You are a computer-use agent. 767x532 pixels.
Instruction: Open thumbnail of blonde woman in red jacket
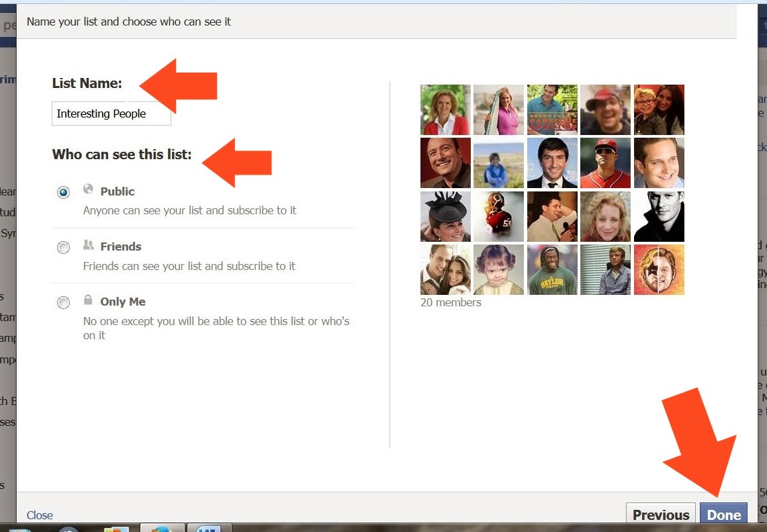[445, 109]
